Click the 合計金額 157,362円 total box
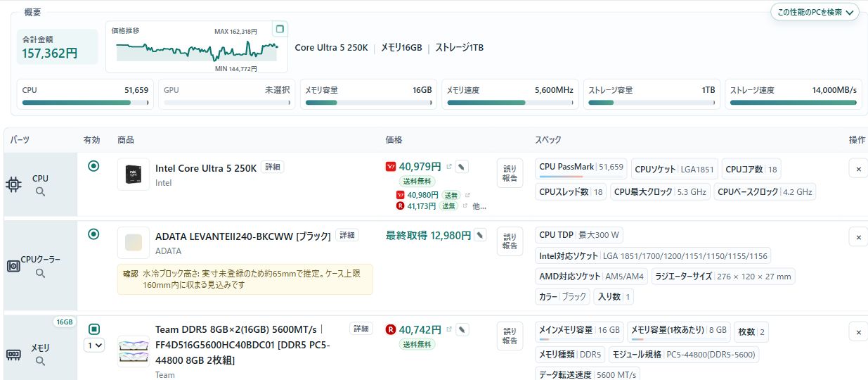This screenshot has width=868, height=380. click(58, 46)
